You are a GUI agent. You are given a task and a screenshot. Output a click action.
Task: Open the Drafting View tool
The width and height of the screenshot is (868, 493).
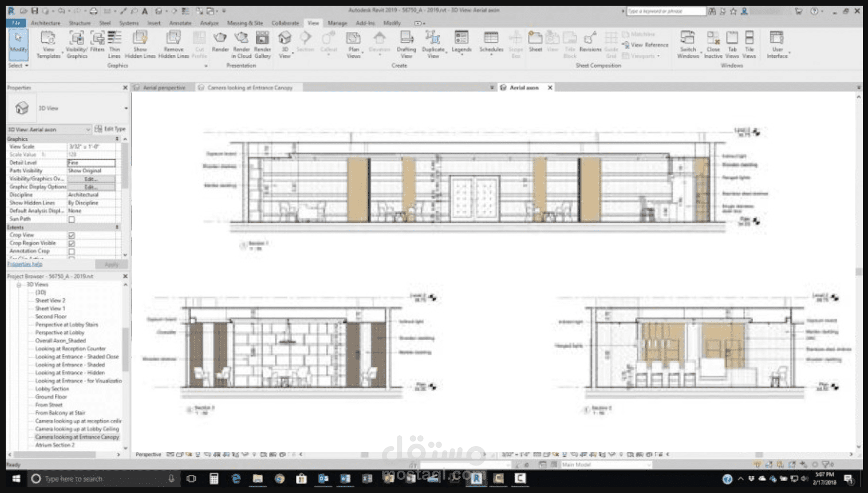tap(406, 45)
